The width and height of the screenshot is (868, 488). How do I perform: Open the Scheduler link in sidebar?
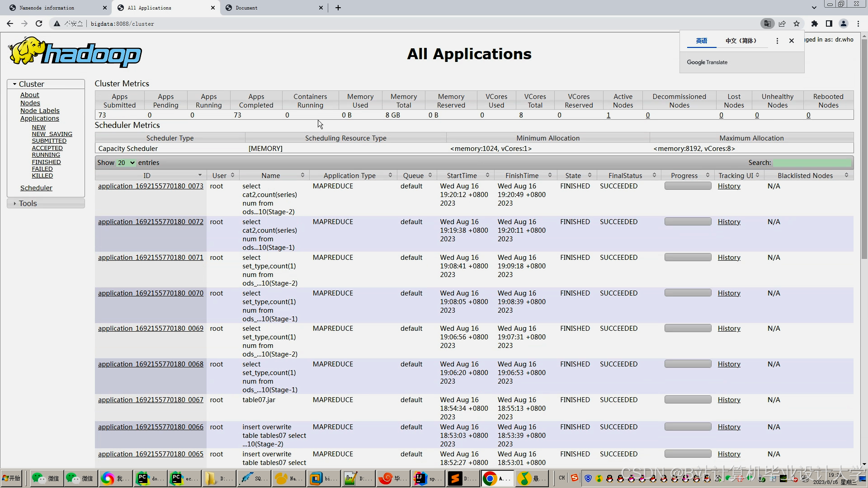click(x=36, y=188)
